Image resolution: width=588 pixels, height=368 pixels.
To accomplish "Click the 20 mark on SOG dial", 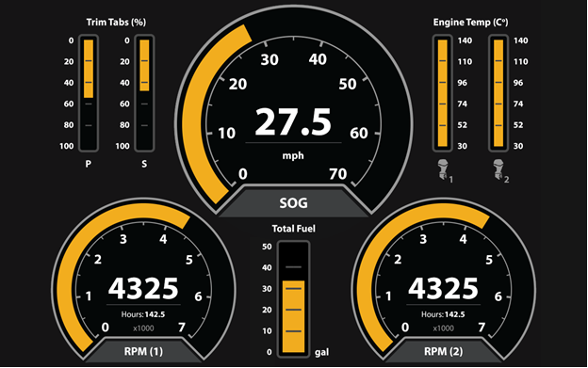I will tap(238, 85).
